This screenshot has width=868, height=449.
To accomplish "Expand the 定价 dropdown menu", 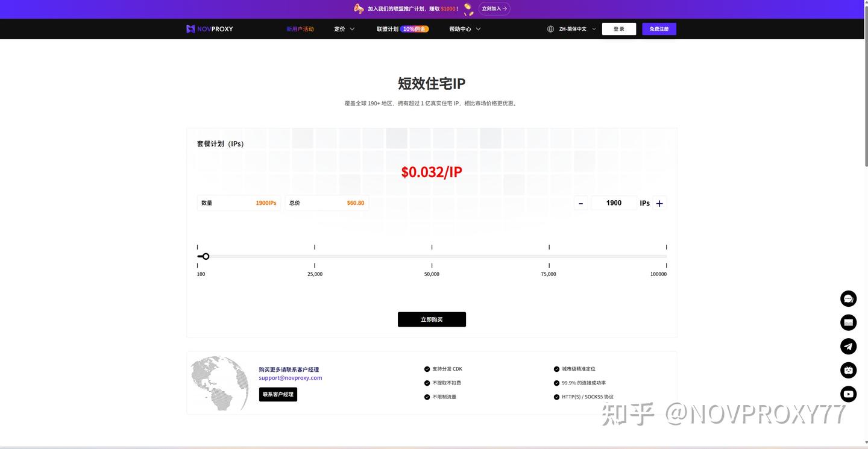I will point(344,28).
